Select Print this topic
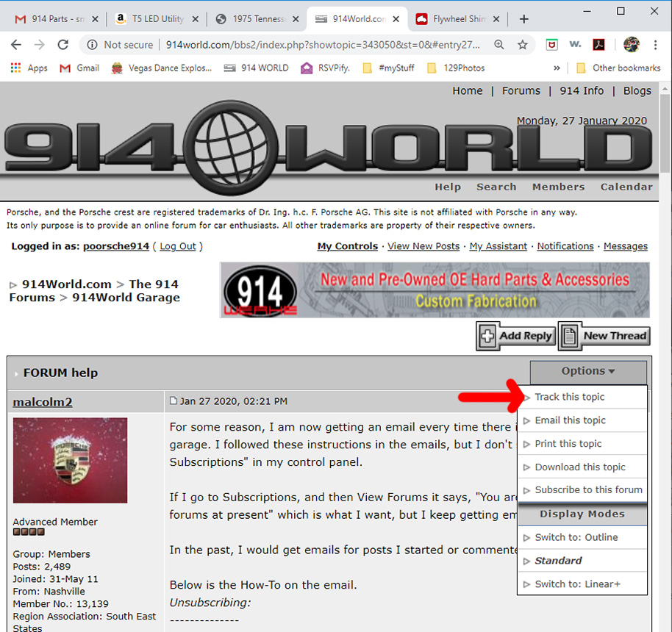Screen dimensions: 672x632 click(x=582, y=444)
